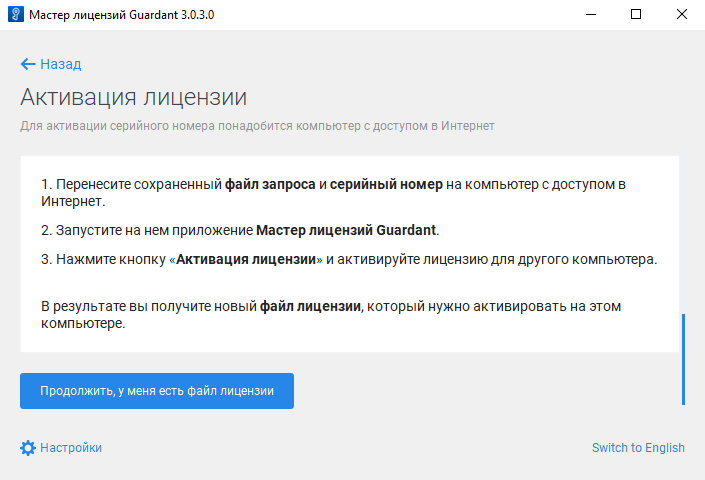Viewport: 705px width, 480px height.
Task: Click the Активация лицензии heading
Action: click(x=133, y=98)
